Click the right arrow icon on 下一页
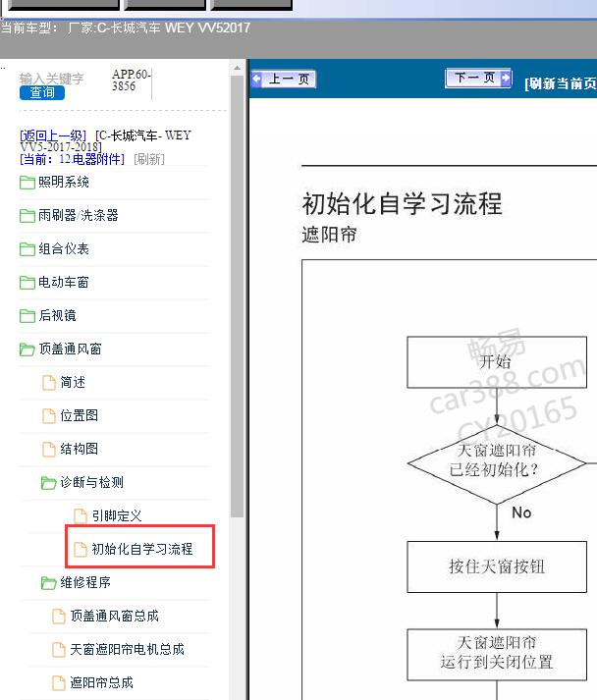 coord(505,79)
